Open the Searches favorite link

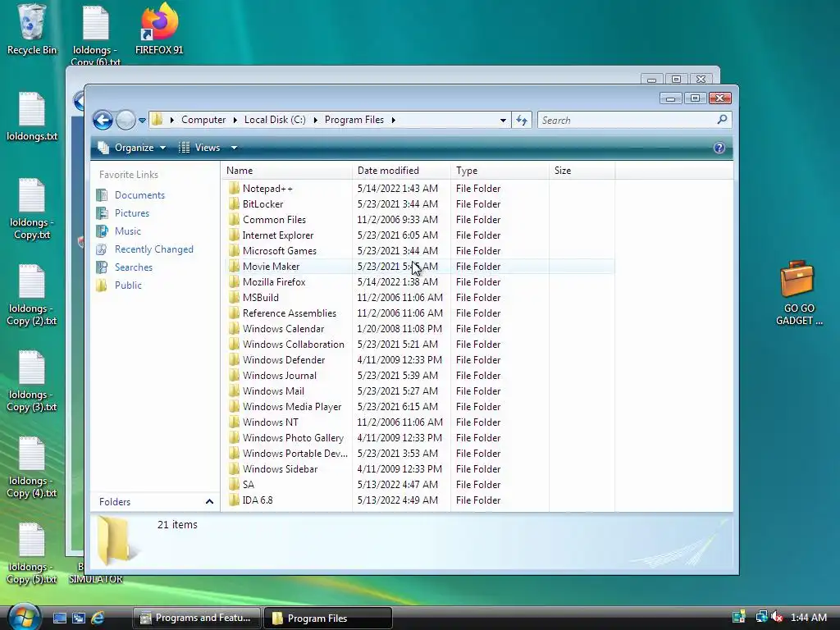[x=134, y=267]
